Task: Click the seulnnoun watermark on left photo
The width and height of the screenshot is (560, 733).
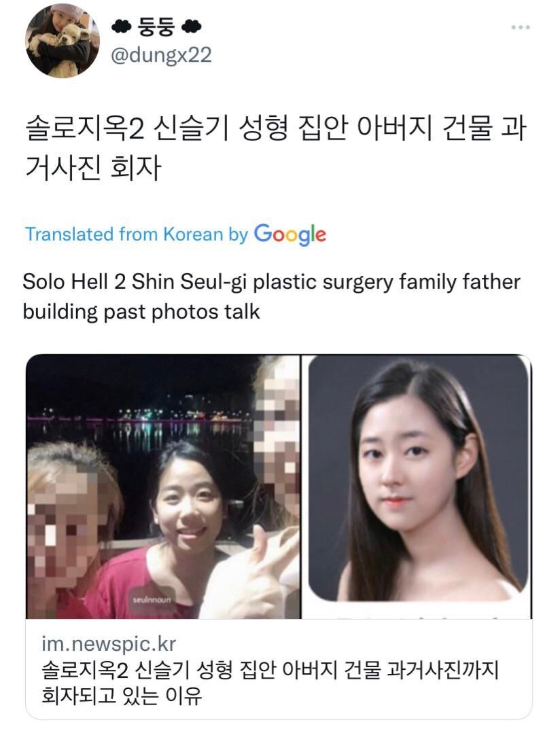Action: tap(152, 599)
